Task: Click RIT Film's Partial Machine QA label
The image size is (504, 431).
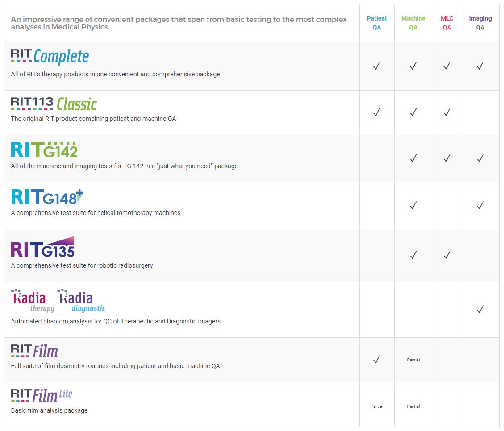Action: pos(413,360)
